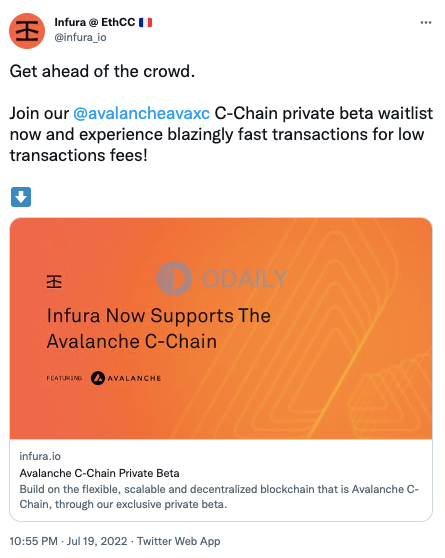Open the orange Infura card image
This screenshot has height=558, width=445.
coord(221,328)
